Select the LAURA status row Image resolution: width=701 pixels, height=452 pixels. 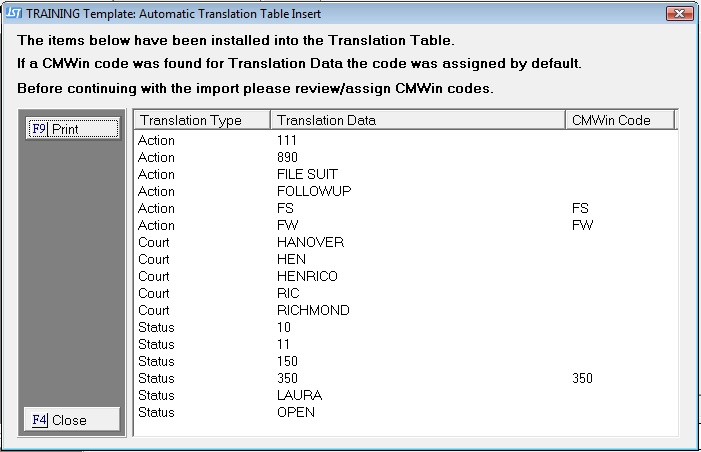point(299,396)
